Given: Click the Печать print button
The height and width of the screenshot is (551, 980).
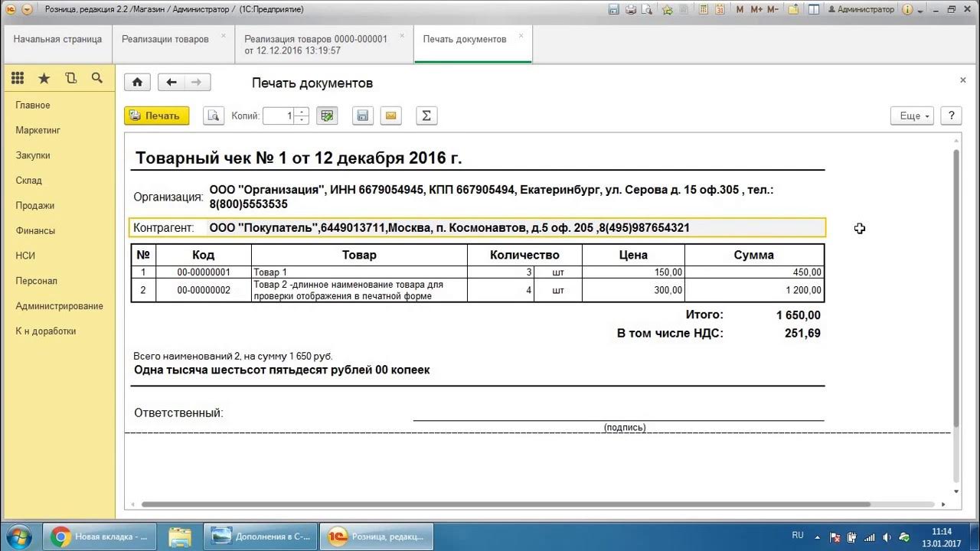Looking at the screenshot, I should tap(156, 116).
